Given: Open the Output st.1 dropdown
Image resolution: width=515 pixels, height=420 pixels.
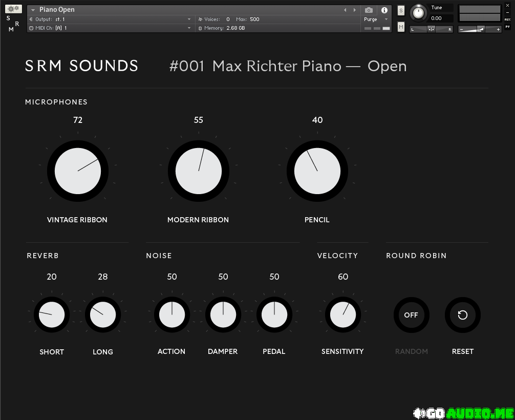Looking at the screenshot, I should (189, 19).
